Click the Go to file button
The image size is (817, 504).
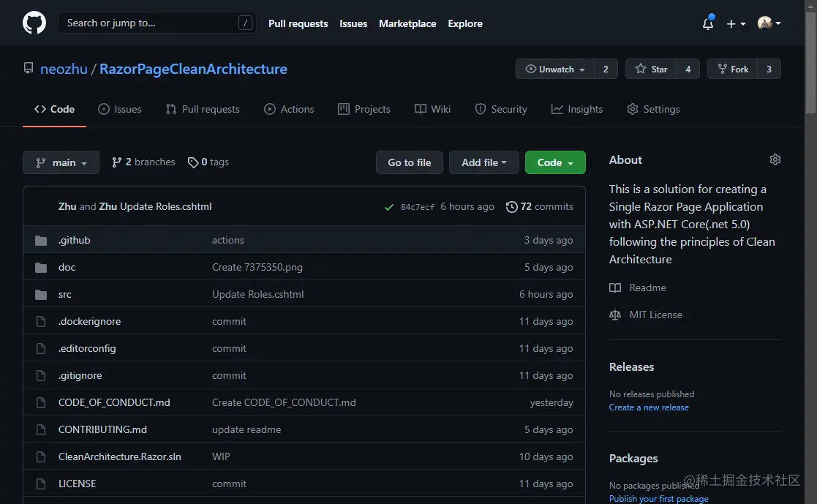tap(409, 162)
